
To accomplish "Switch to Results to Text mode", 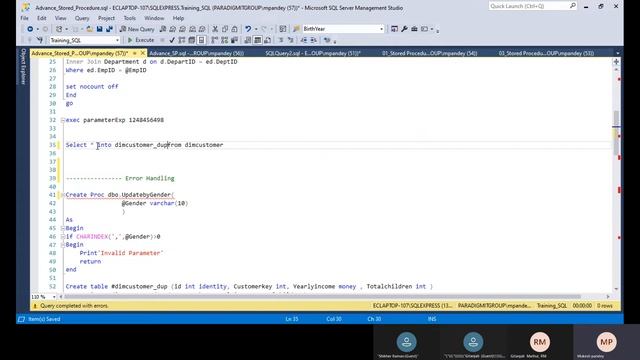I will pos(248,40).
